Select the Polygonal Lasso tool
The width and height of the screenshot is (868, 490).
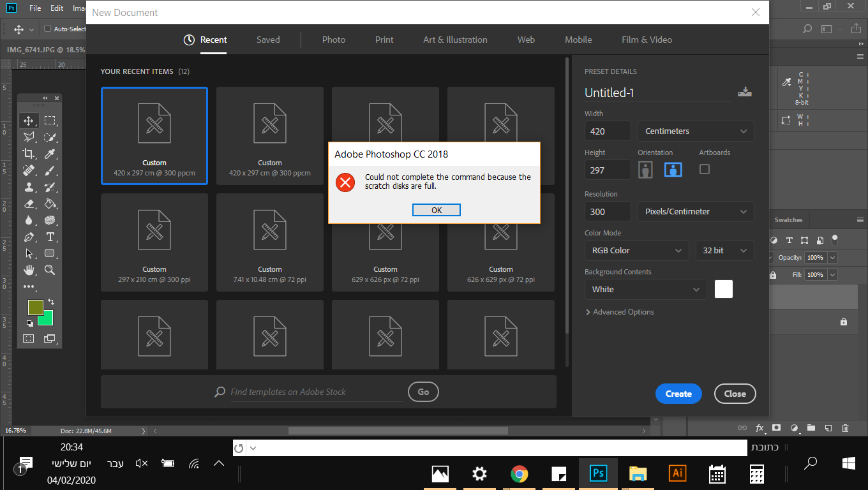click(28, 137)
